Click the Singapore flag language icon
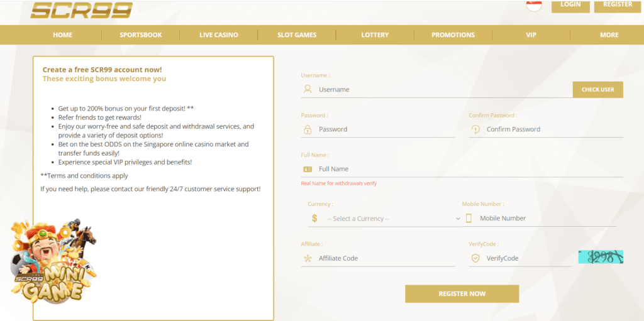 [534, 5]
